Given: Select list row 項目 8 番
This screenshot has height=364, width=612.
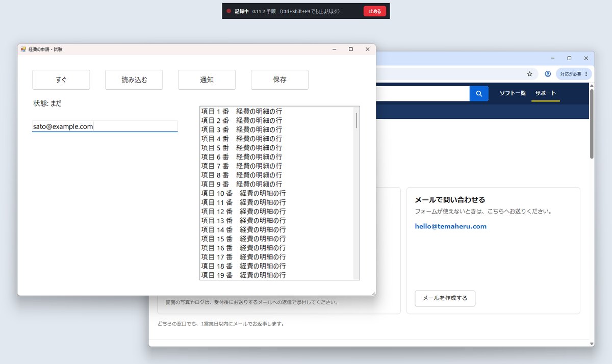Looking at the screenshot, I should (x=276, y=175).
